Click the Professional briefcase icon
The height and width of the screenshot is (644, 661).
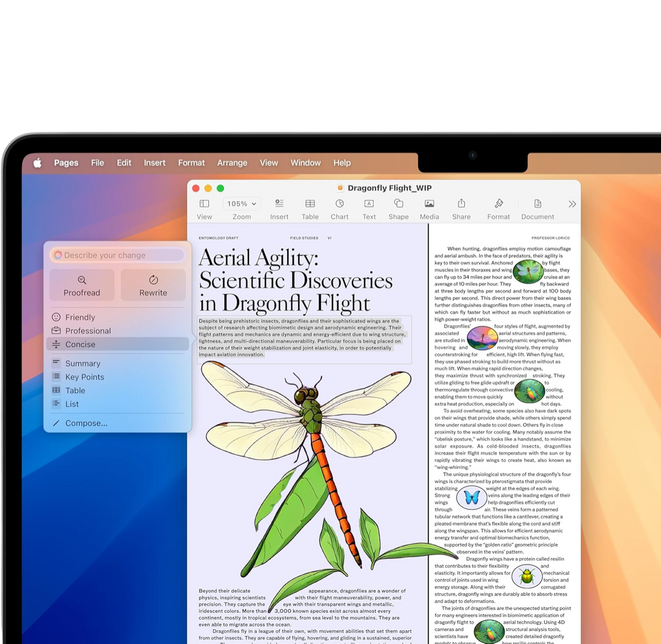click(x=56, y=330)
